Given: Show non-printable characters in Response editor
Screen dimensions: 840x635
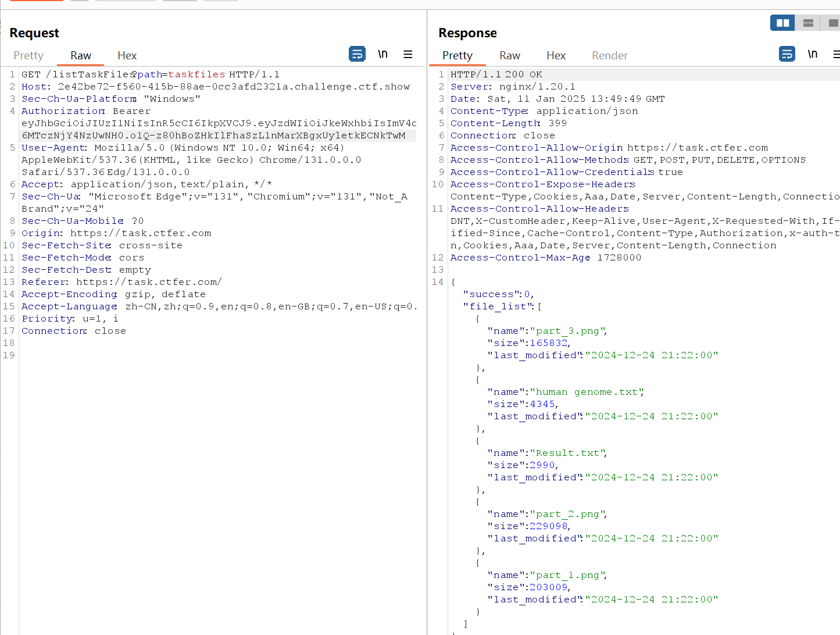Looking at the screenshot, I should (x=812, y=54).
